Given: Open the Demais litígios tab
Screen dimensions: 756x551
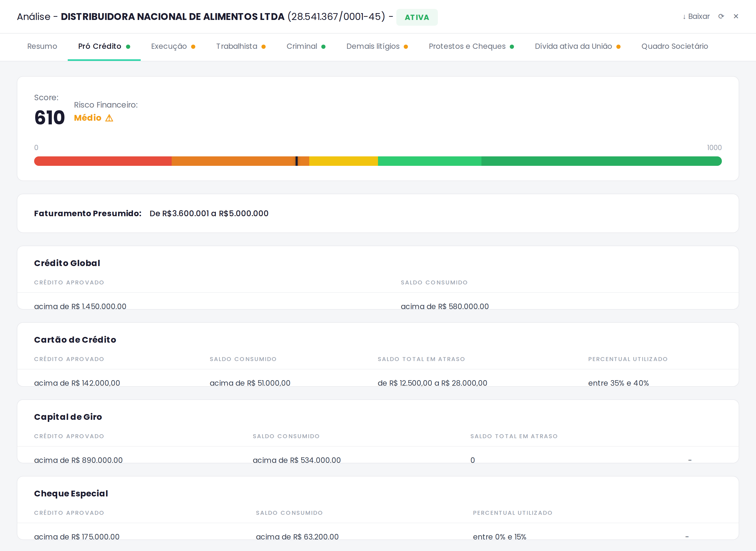Looking at the screenshot, I should (373, 46).
